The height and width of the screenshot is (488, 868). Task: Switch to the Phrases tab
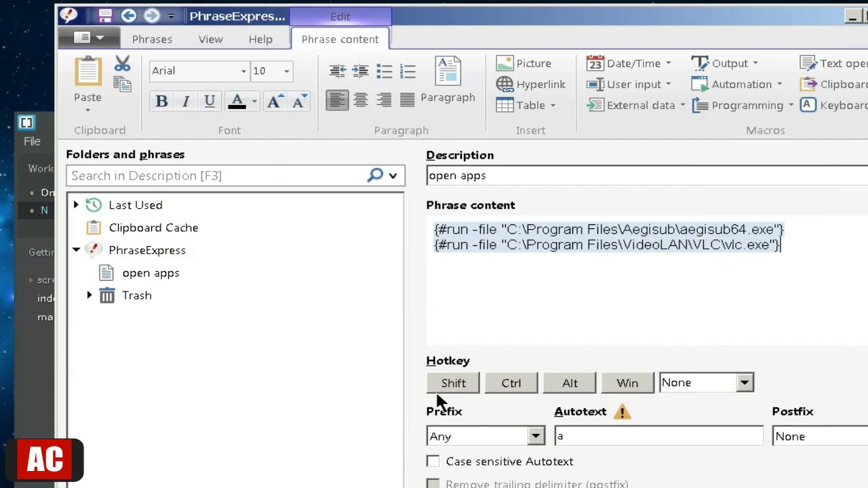(x=152, y=39)
